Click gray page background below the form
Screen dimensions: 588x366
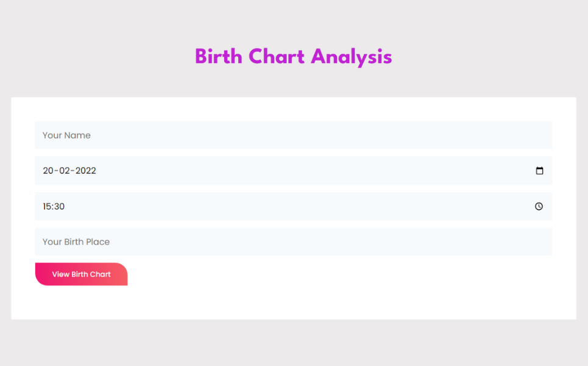[293, 343]
